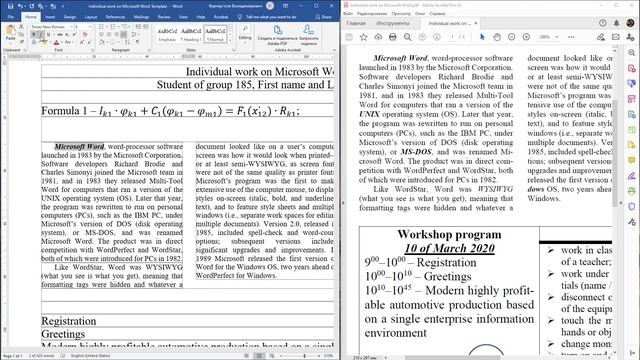The height and width of the screenshot is (360, 640).
Task: Click the Paste icon in Word's Clipboard group
Action: pos(11,30)
